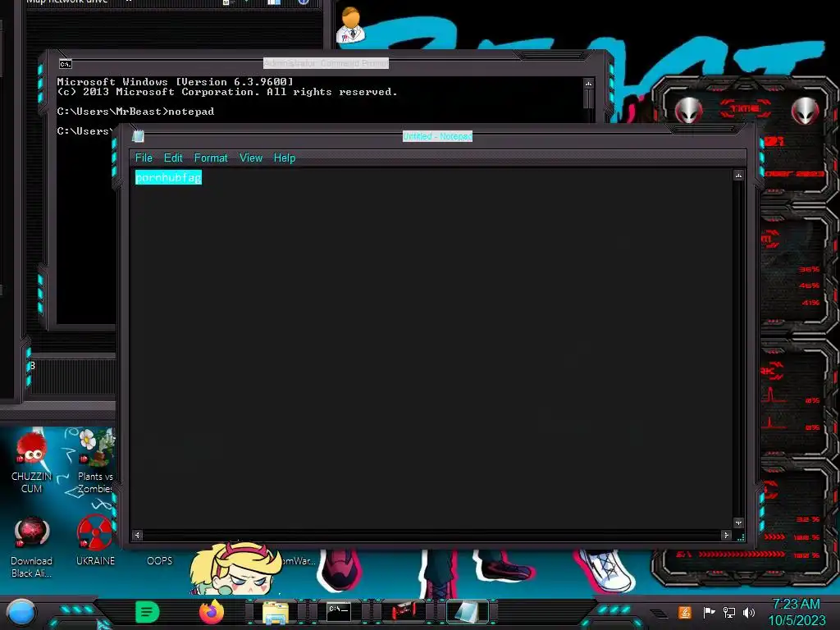Click the red-black app taskbar button
This screenshot has height=630, width=840.
coord(403,611)
